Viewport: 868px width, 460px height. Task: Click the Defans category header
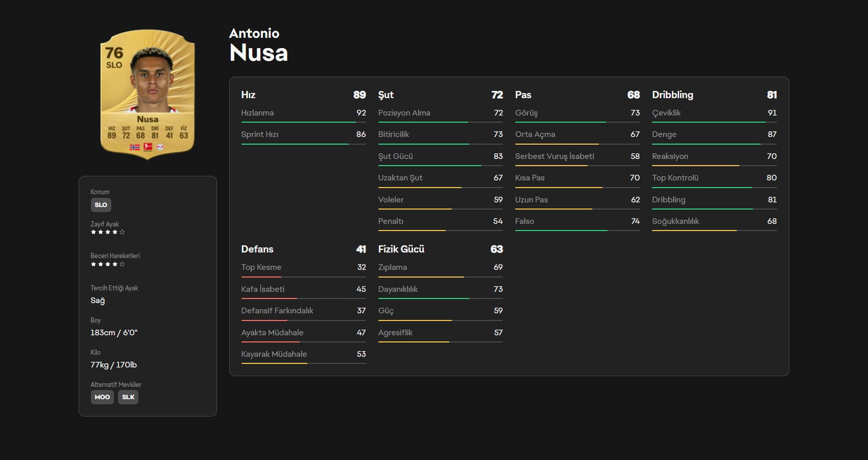point(257,249)
